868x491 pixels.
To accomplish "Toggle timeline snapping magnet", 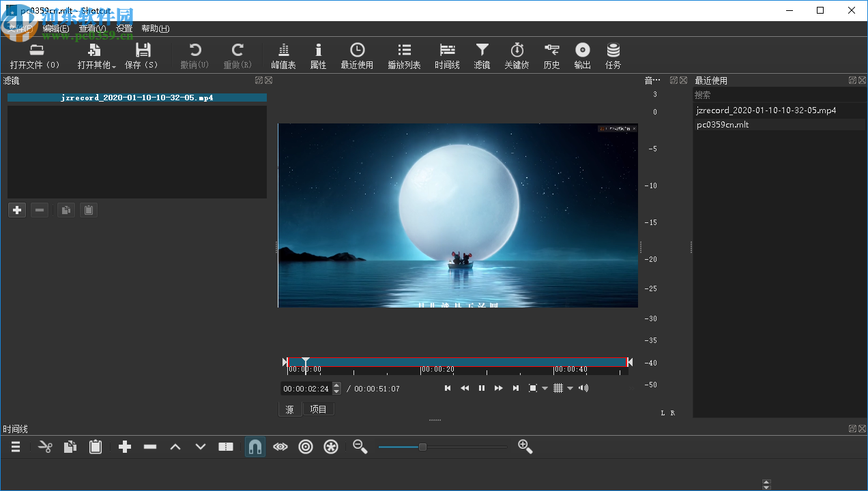I will pyautogui.click(x=255, y=447).
